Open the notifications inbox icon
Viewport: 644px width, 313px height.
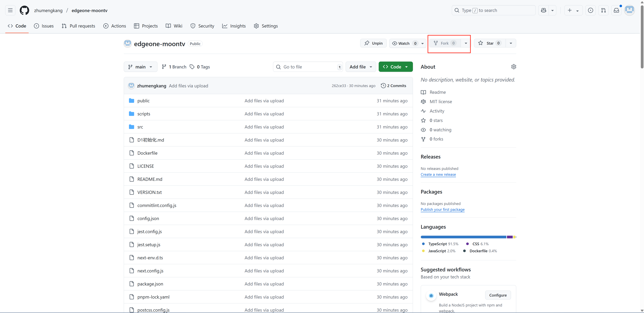coord(616,11)
